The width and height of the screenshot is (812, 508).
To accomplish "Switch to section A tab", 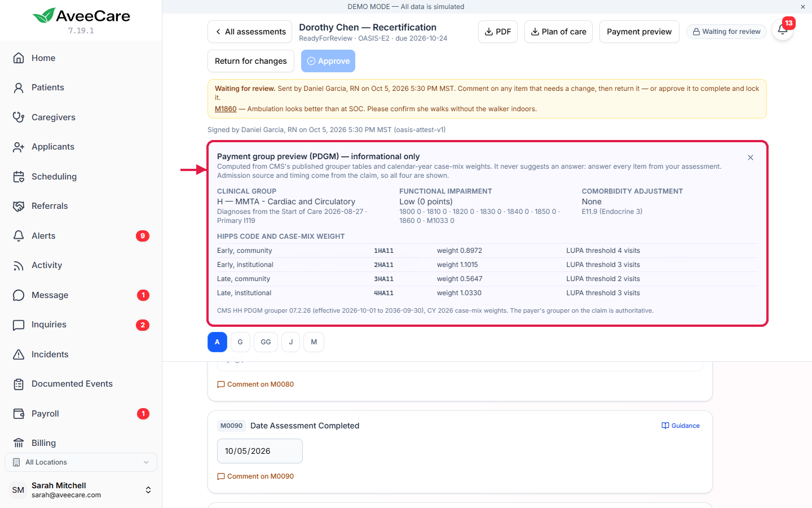I will coord(217,342).
